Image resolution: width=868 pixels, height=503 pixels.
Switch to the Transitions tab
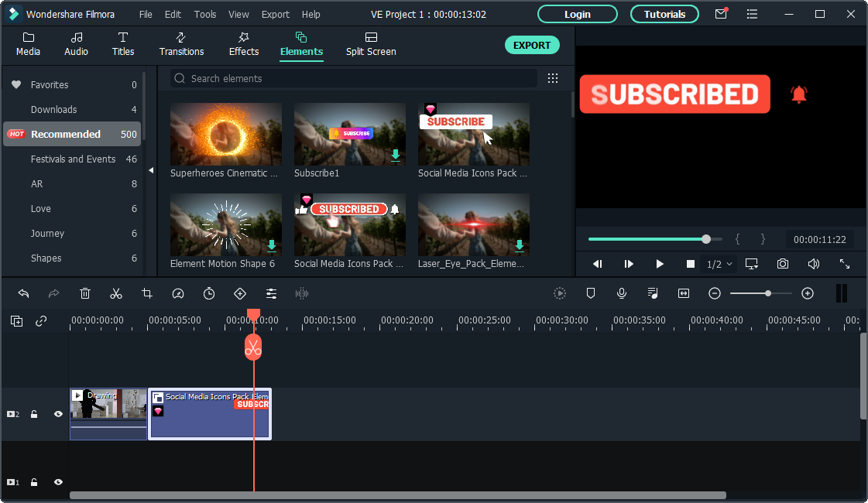(181, 44)
